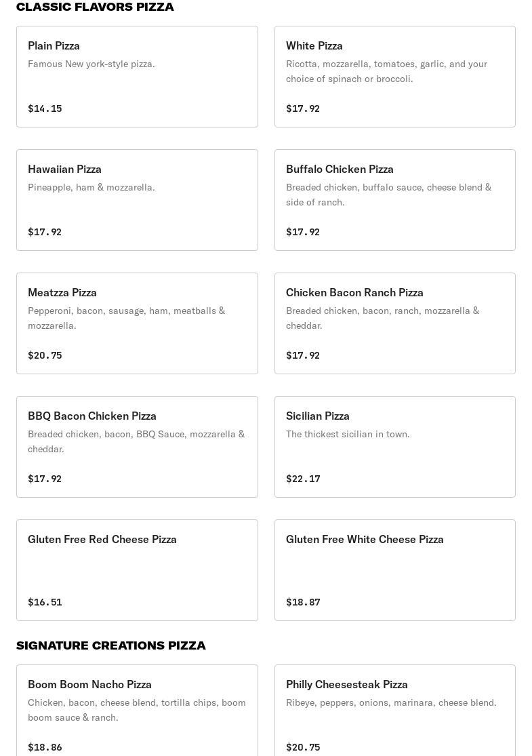
Task: Click the $16.51 Gluten Free Red price
Action: coord(45,602)
